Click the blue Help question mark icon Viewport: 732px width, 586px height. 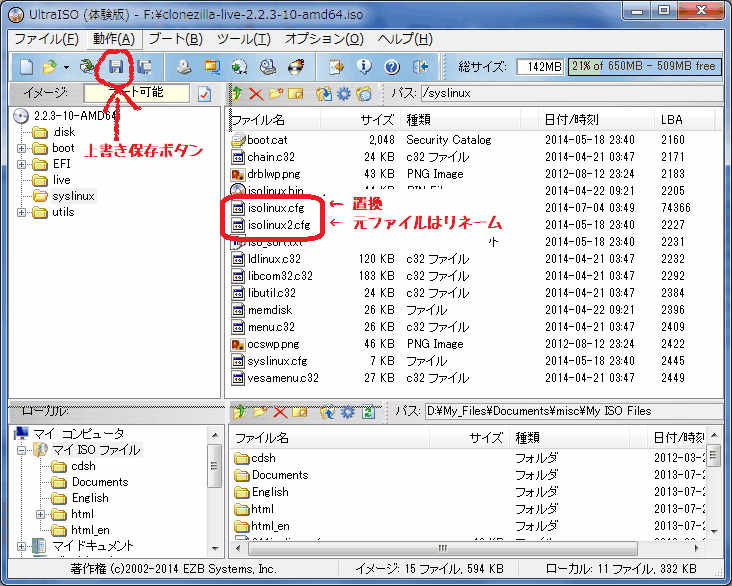pyautogui.click(x=392, y=67)
